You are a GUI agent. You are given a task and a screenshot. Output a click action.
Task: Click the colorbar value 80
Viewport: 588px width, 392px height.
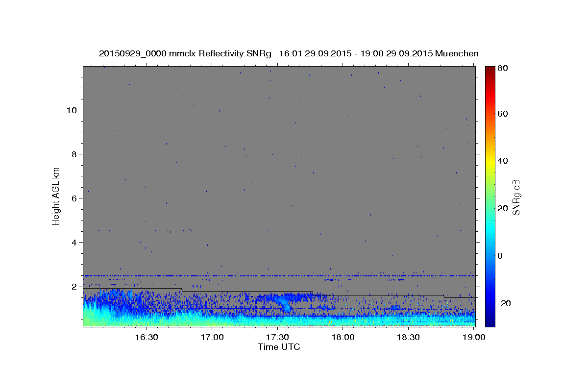click(x=503, y=69)
